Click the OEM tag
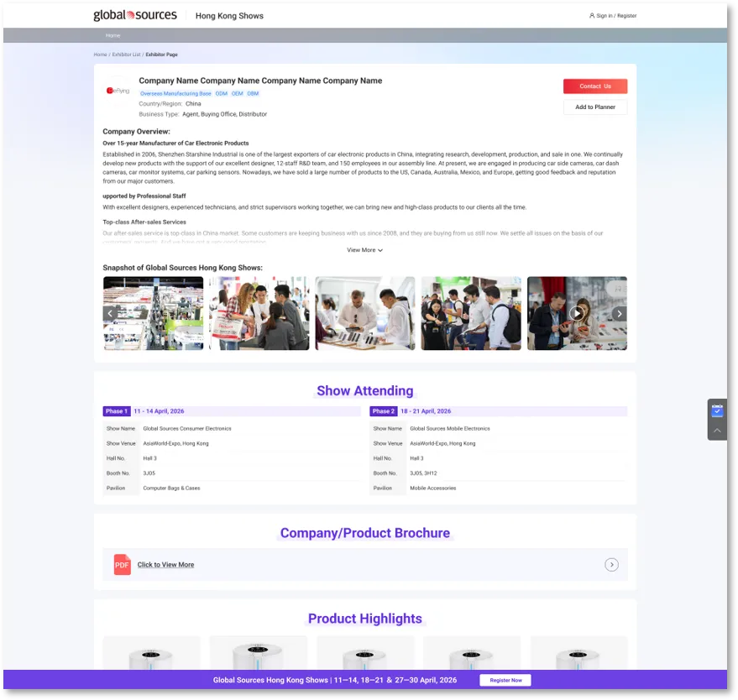 [x=238, y=94]
